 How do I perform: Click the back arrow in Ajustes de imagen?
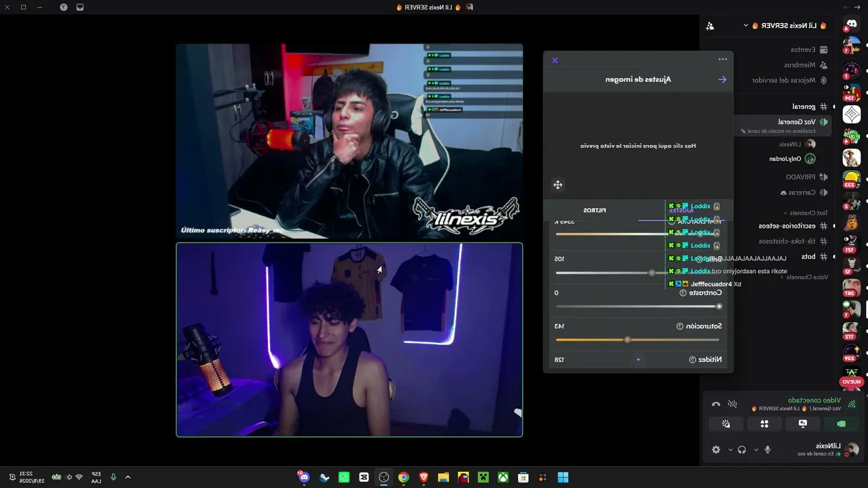pyautogui.click(x=722, y=79)
